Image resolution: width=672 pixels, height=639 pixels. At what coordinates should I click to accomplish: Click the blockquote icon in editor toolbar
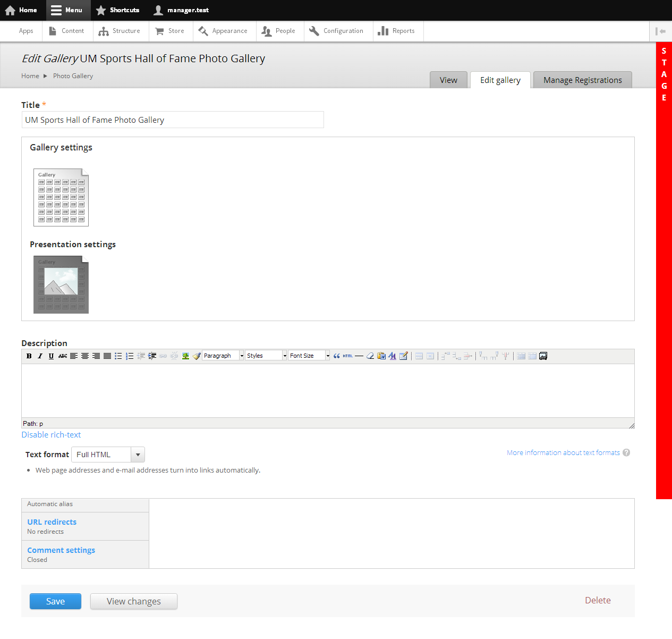pos(337,356)
